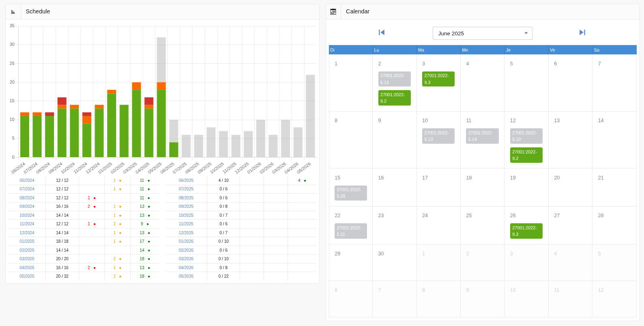Open the 06/2025 schedule link
Image resolution: width=644 pixels, height=326 pixels.
click(x=186, y=180)
